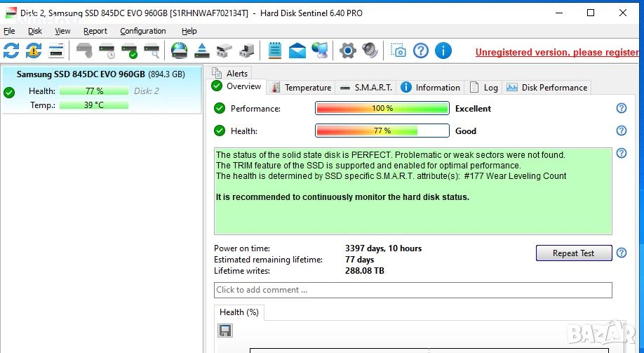Click help icon beside Repeat Test
This screenshot has width=644, height=353.
click(x=622, y=253)
